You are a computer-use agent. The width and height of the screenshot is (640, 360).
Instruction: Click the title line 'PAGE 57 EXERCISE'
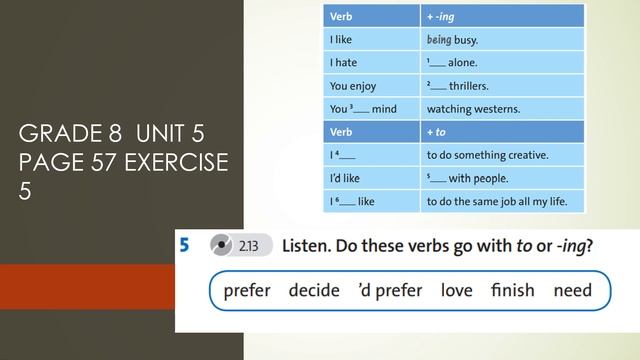(123, 162)
